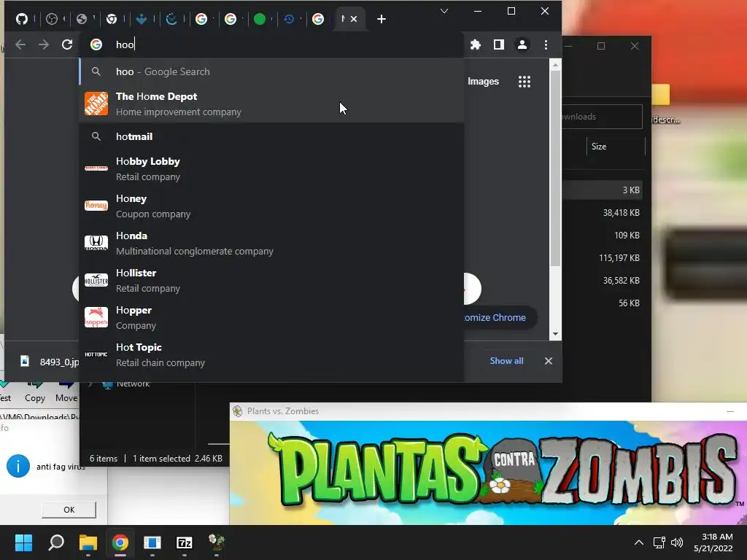Open Chrome three-dot menu

pos(546,44)
